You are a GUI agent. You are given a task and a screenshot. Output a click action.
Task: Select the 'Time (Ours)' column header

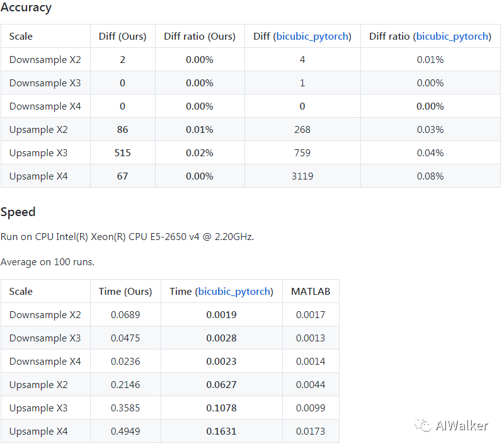[125, 292]
